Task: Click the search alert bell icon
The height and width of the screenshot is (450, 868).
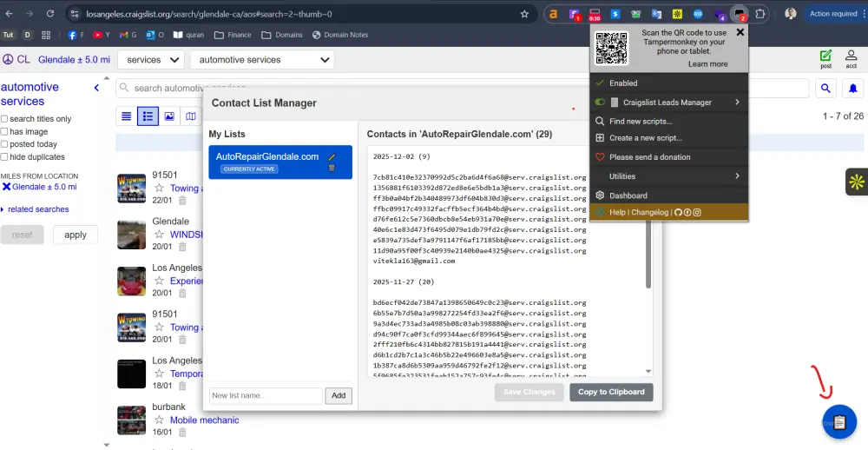Action: coord(853,88)
